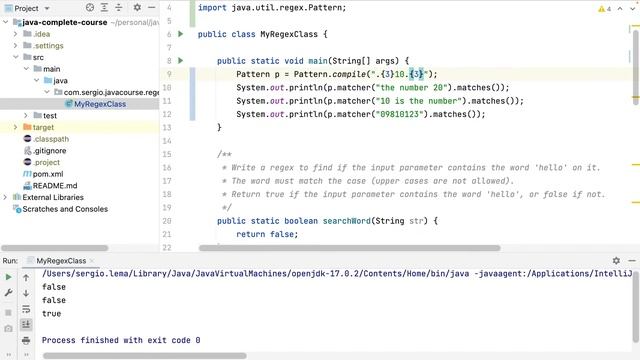640x360 pixels.
Task: Expand the .settings folder
Action: [16, 45]
